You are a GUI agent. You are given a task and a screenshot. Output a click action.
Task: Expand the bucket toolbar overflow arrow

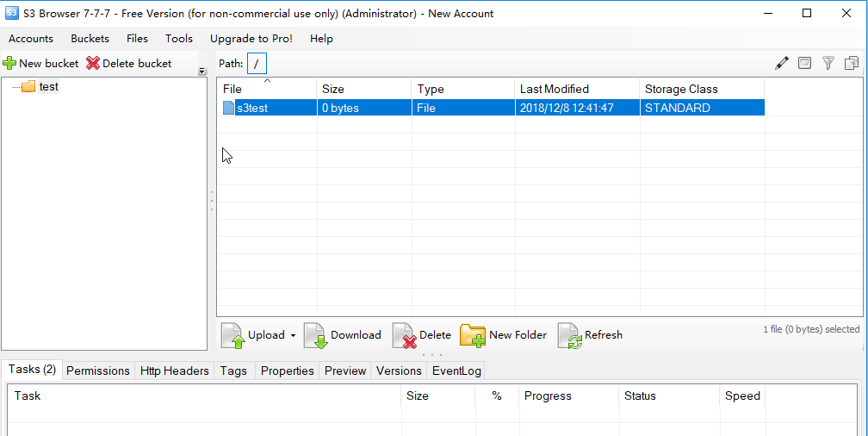pos(202,72)
